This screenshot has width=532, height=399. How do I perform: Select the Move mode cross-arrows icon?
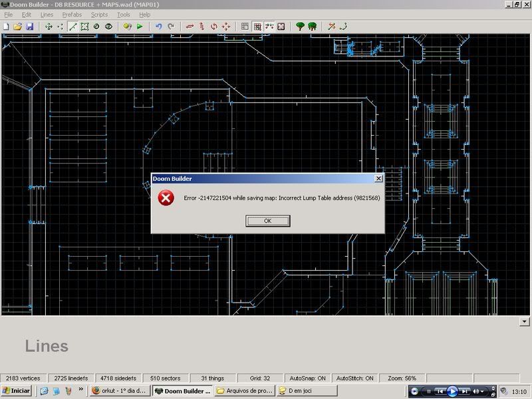pyautogui.click(x=49, y=27)
